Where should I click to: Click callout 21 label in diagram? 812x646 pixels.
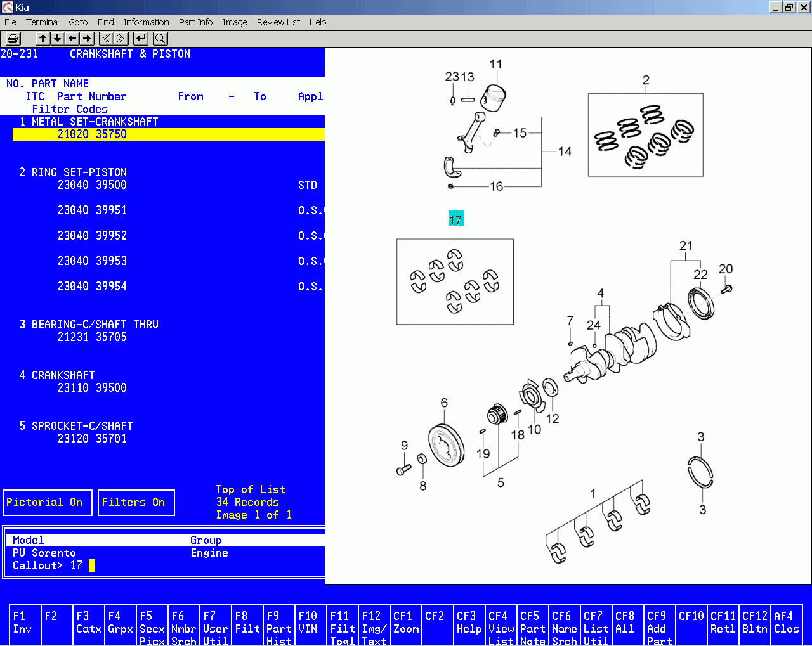686,245
